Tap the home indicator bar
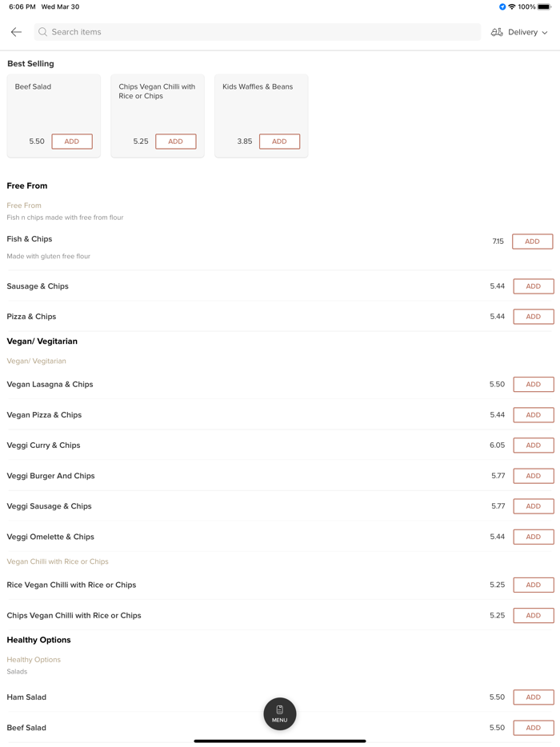 (x=280, y=741)
